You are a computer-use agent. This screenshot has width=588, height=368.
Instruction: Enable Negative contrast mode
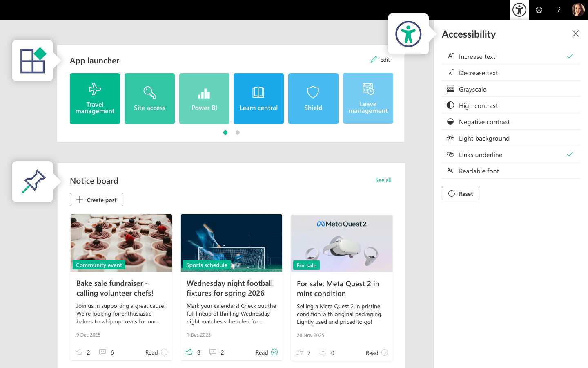[x=510, y=122]
